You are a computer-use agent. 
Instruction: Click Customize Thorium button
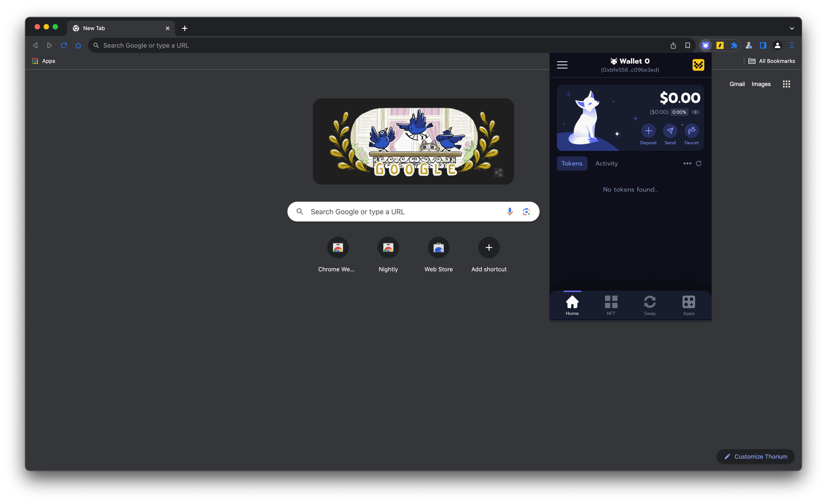point(755,456)
